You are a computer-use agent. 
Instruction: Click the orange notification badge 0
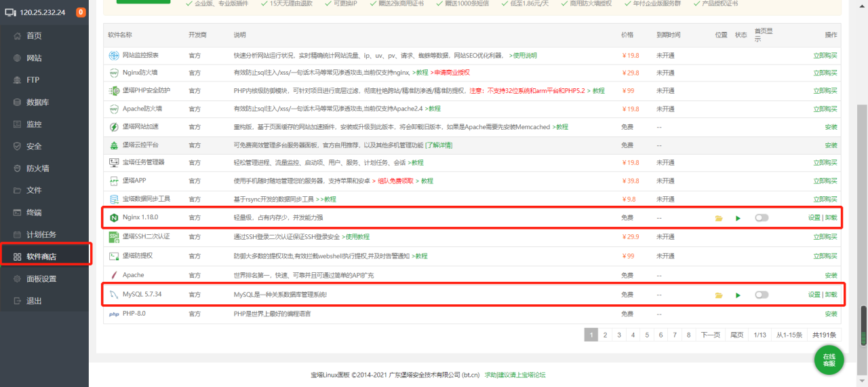81,12
